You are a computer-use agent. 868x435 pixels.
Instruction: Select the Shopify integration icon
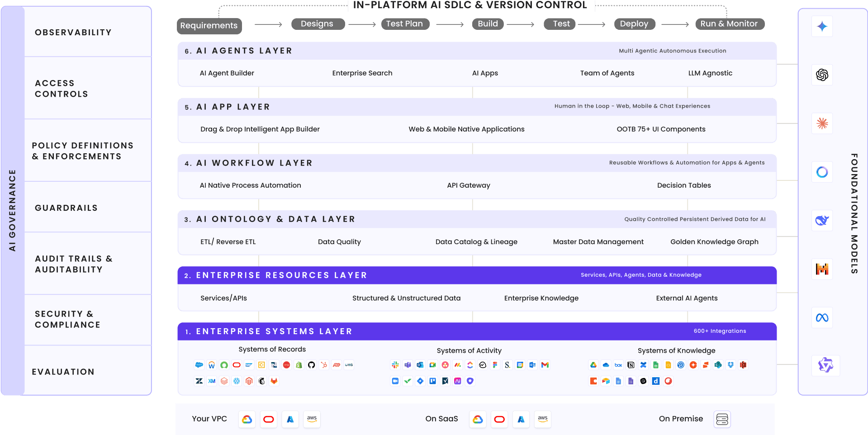pos(299,365)
